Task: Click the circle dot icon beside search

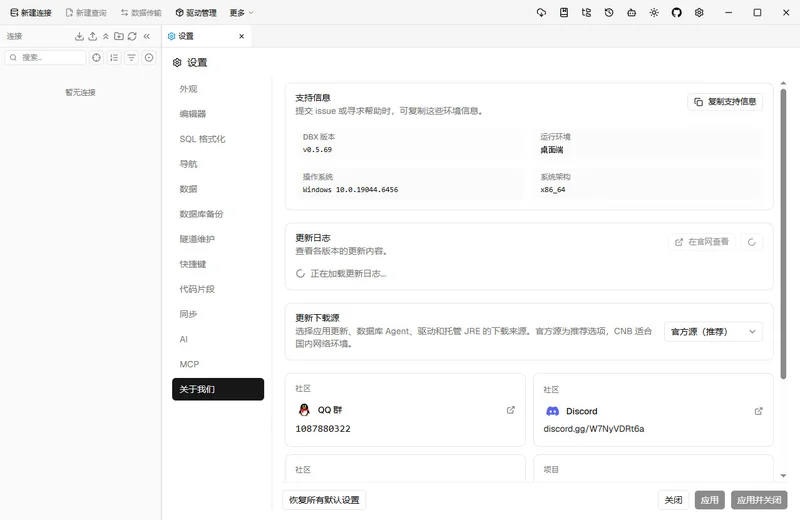Action: tap(148, 58)
